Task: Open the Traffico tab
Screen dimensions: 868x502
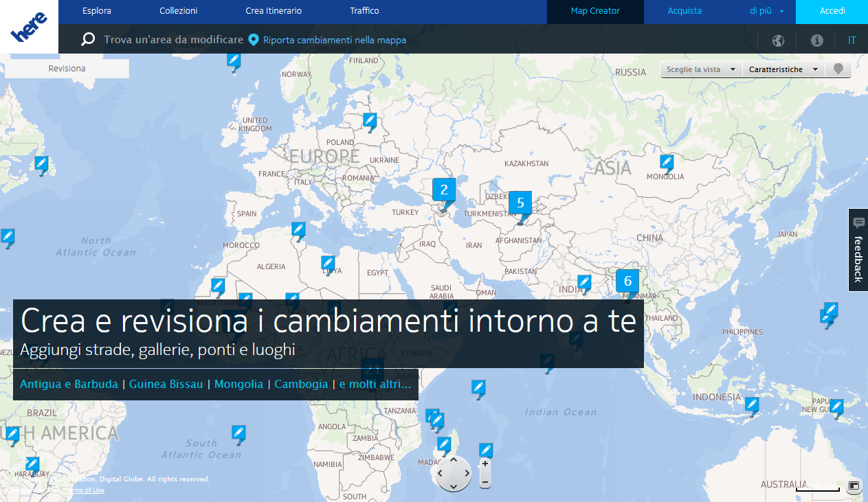Action: tap(364, 11)
